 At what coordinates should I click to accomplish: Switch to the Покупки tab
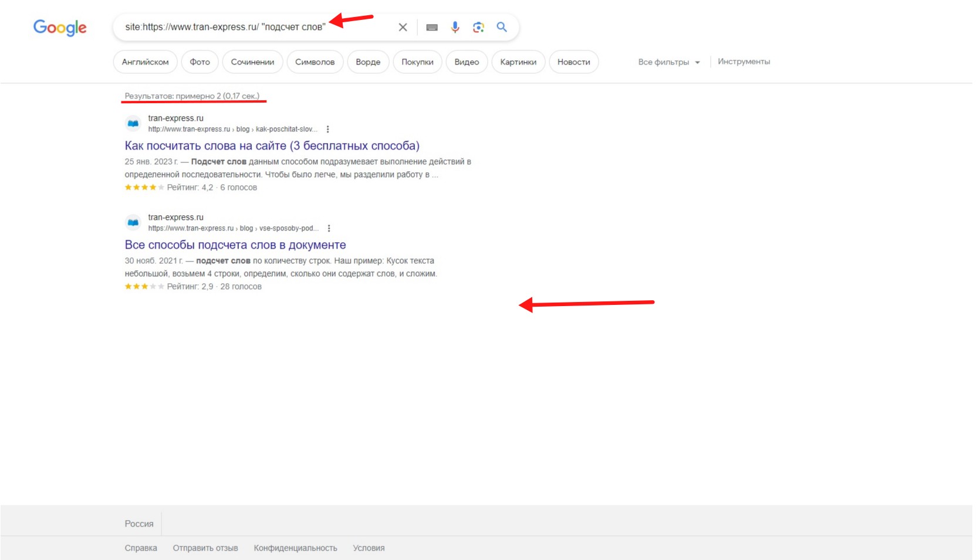(417, 62)
